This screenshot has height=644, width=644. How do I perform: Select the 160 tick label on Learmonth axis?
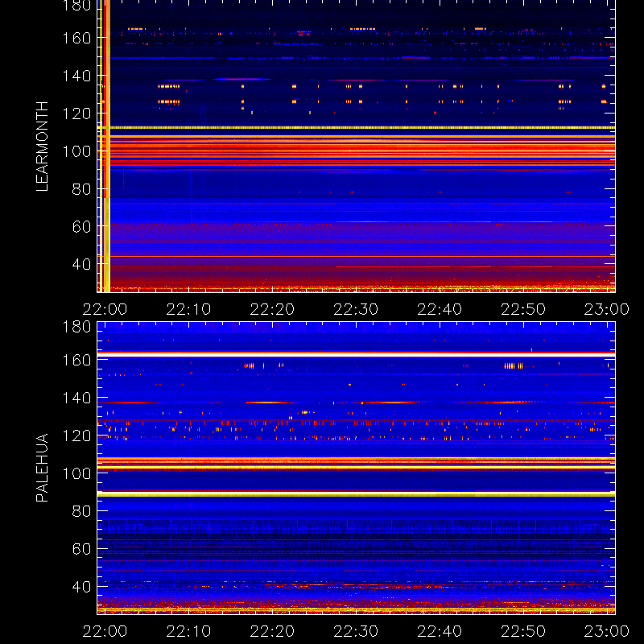pyautogui.click(x=76, y=38)
